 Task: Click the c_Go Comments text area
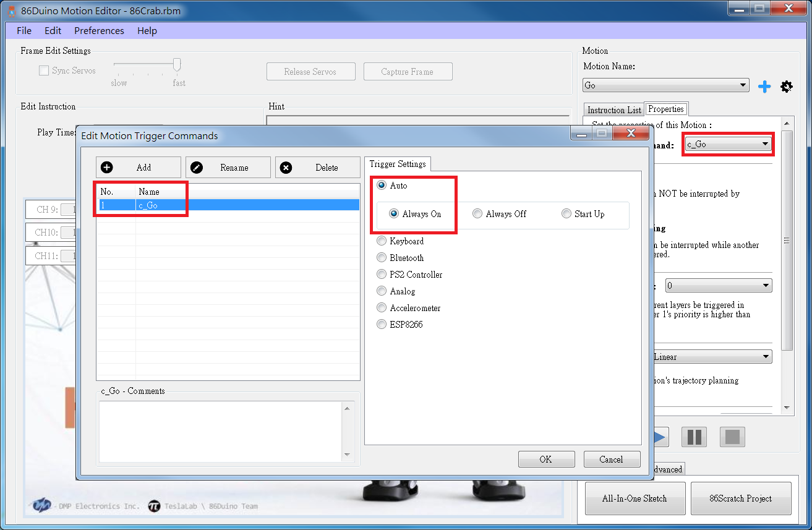point(220,431)
